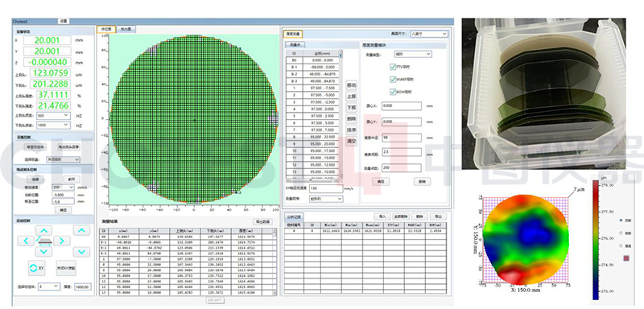The height and width of the screenshot is (309, 644).
Task: Click the 连接 button in probe control
Action: pyautogui.click(x=35, y=179)
